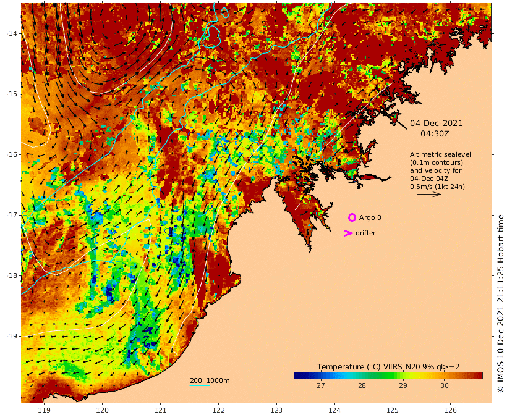Click the '(0.1m contours)' text line
507x420 pixels.
tap(437, 163)
